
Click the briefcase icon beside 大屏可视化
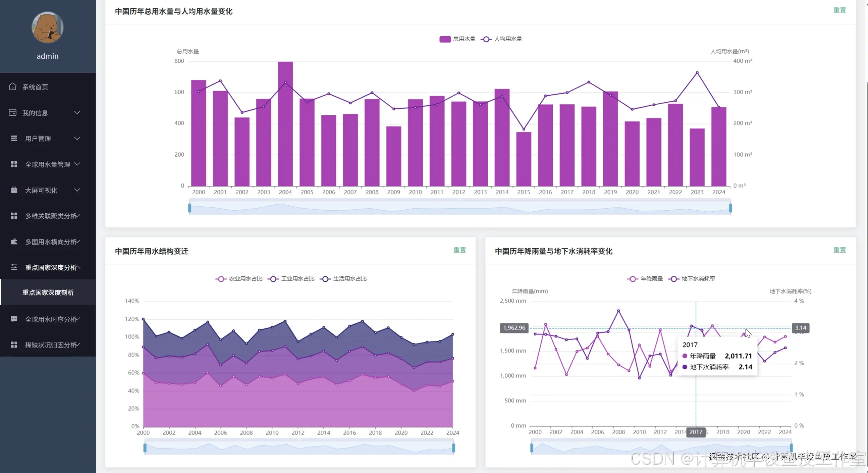[14, 190]
